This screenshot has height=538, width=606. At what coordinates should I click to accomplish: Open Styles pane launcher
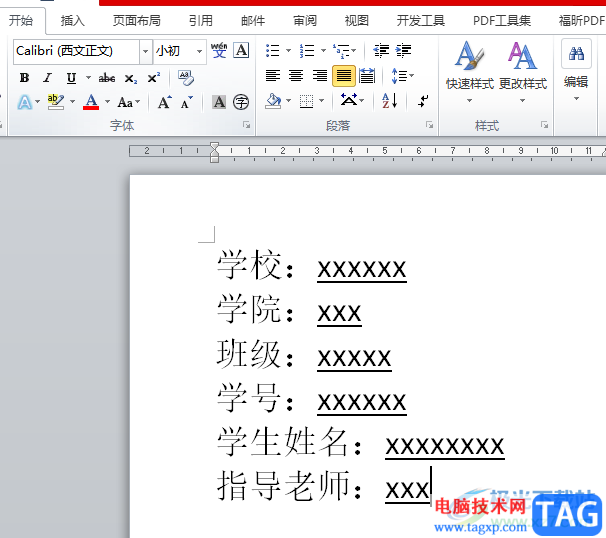click(545, 125)
